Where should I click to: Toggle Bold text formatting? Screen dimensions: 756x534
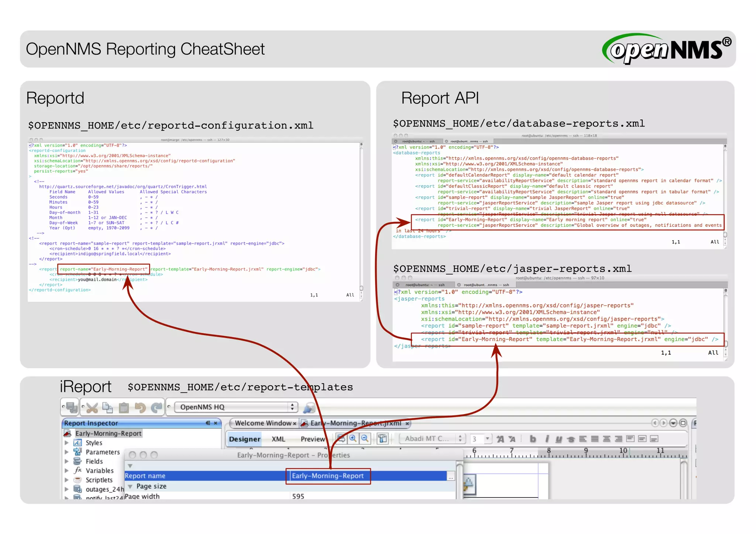point(533,439)
